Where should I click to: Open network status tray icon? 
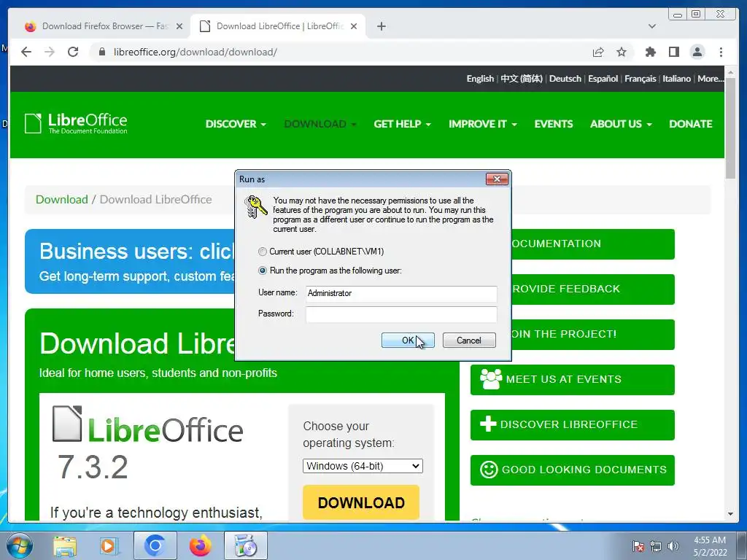pos(656,546)
